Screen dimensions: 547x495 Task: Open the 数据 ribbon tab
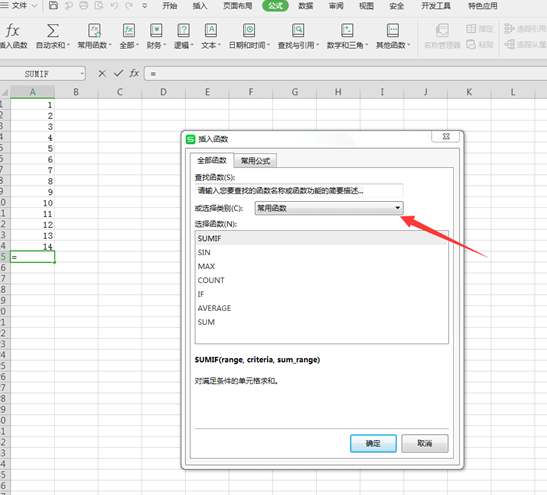306,6
